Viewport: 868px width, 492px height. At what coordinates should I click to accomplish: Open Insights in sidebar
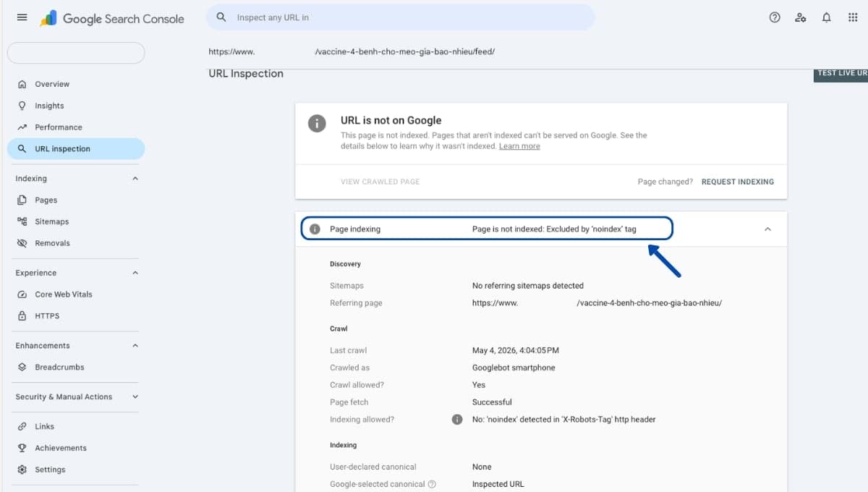[49, 106]
